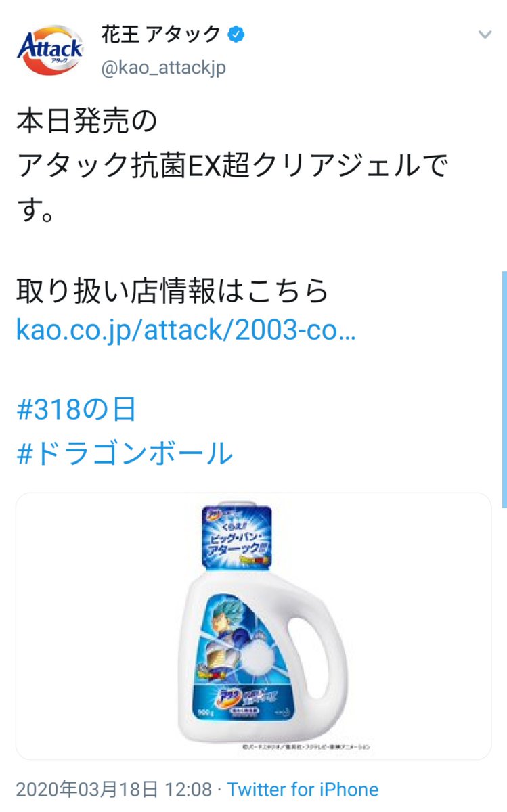Tap the #318の日 hashtag
The height and width of the screenshot is (812, 507).
76,410
